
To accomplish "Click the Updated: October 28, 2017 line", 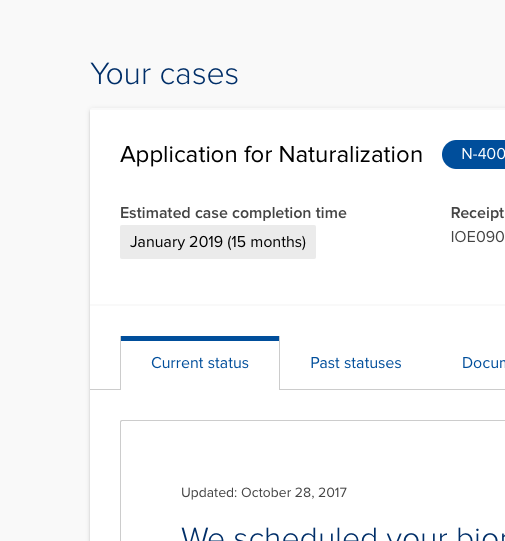I will (264, 492).
